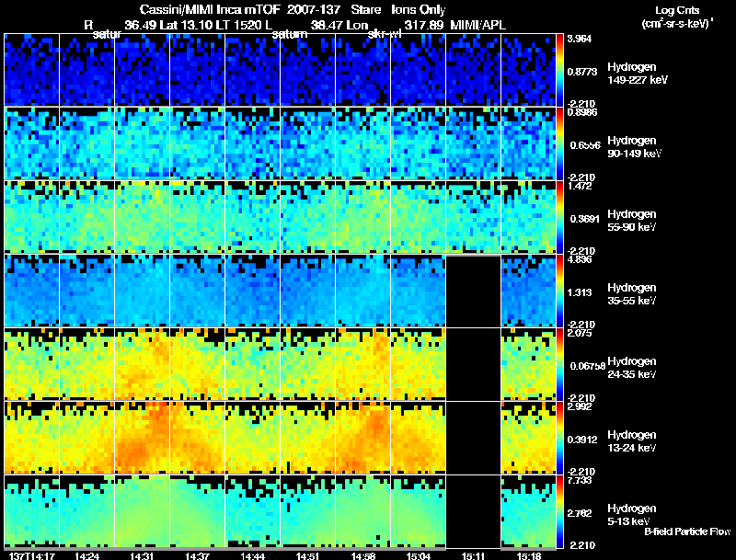Select the 'Hydrogen 90-149 keV' row label

[634, 147]
